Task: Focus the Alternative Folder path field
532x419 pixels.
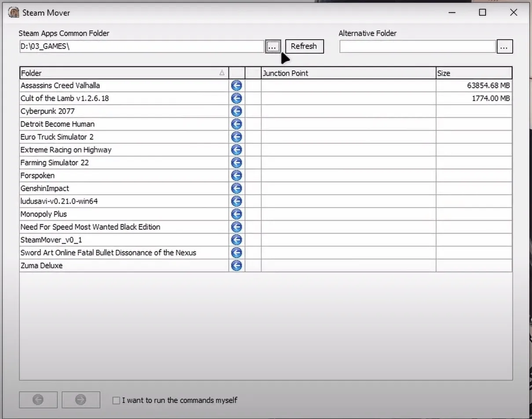Action: point(418,46)
